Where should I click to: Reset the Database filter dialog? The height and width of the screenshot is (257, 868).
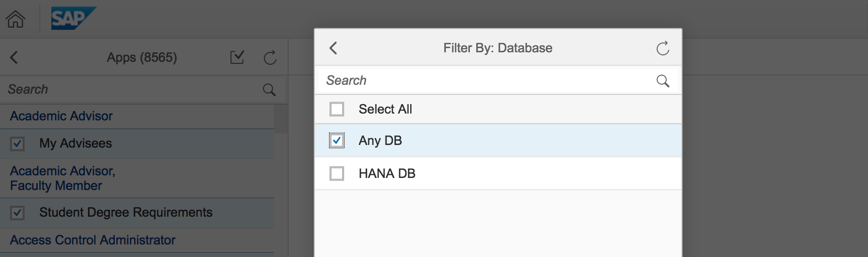(663, 48)
